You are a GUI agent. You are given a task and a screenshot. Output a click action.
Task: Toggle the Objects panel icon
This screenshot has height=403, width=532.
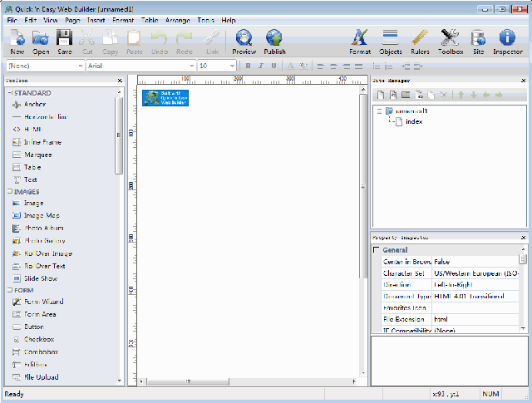[390, 42]
